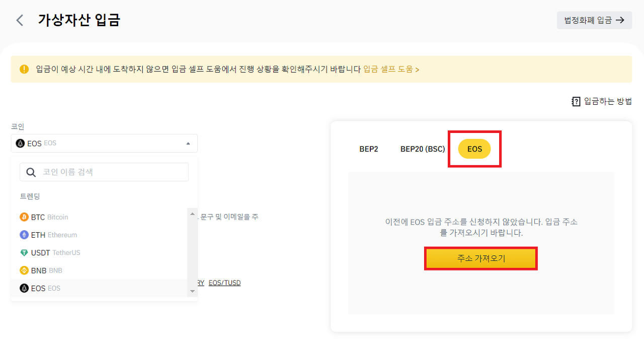
Task: Click the yellow warning exclamation icon
Action: click(23, 69)
